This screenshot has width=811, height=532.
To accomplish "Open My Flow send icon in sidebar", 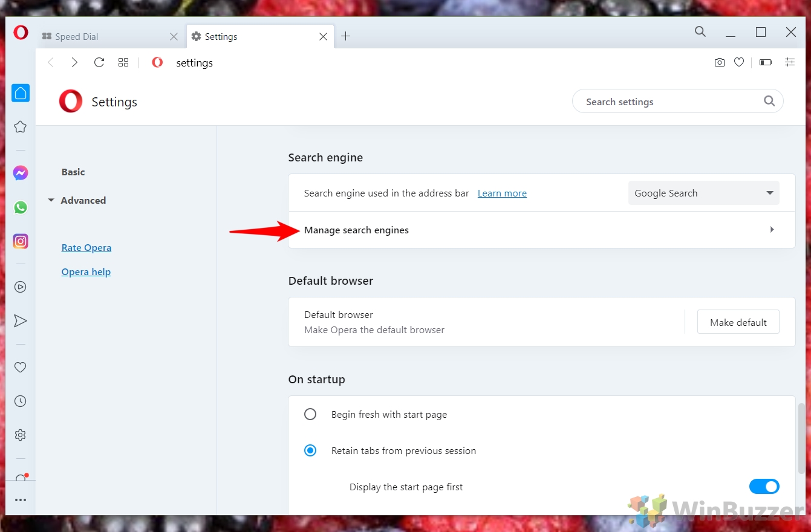I will point(21,321).
